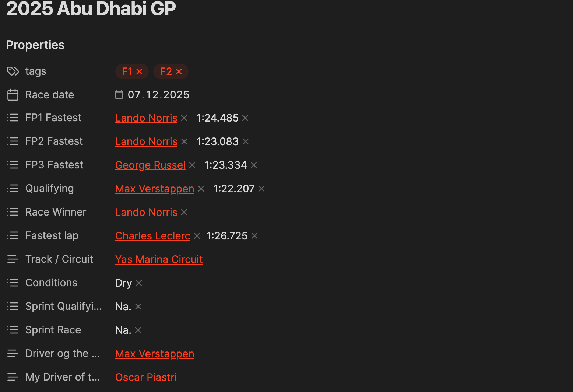The image size is (573, 392).
Task: Click the Race date calendar property icon
Action: [13, 95]
